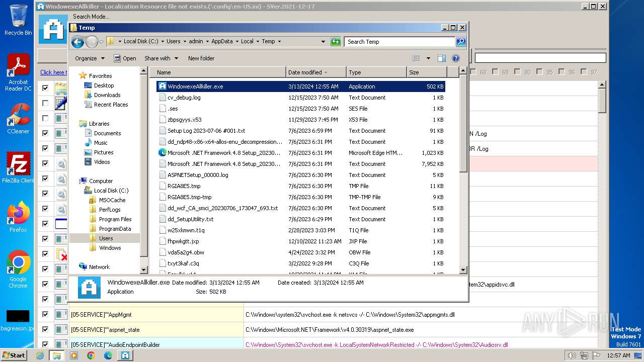Launch Google Chrome desktop shortcut

[18, 269]
